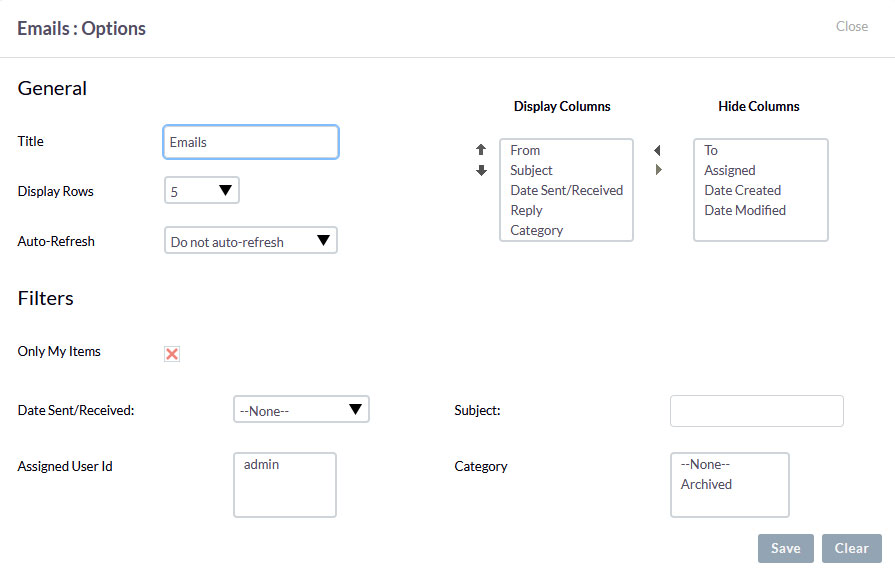
Task: Select --None-- in the Category filter
Action: point(705,464)
